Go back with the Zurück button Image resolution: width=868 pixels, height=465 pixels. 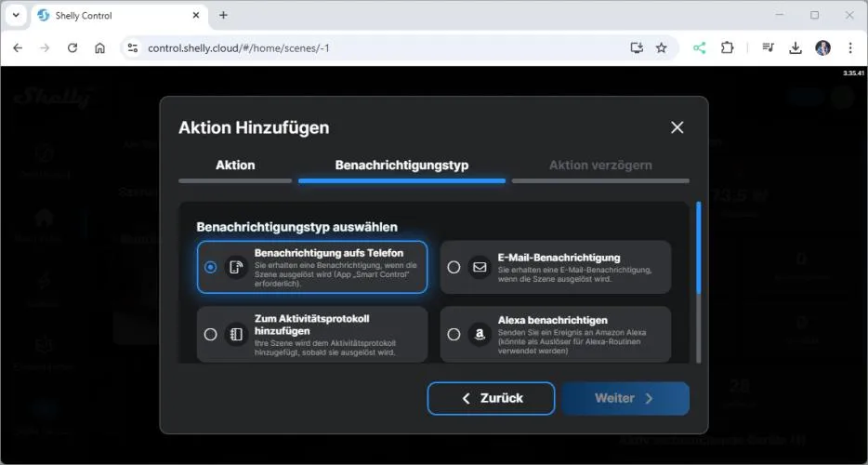pyautogui.click(x=491, y=398)
